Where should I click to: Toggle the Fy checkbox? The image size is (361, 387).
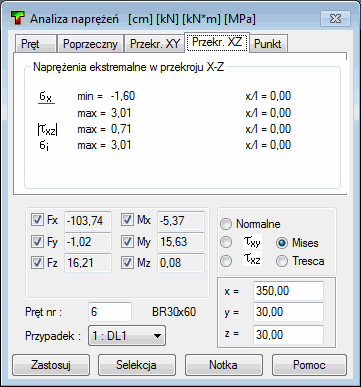pyautogui.click(x=37, y=242)
